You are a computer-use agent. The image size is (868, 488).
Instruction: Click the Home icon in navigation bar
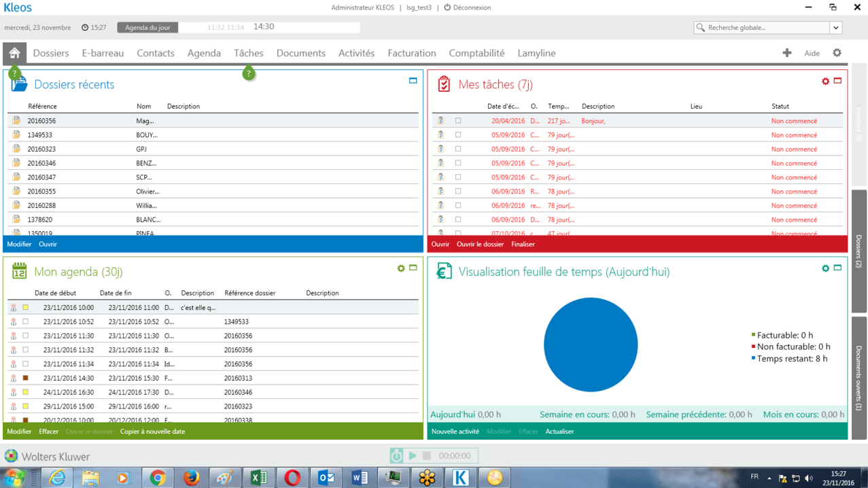coord(14,53)
